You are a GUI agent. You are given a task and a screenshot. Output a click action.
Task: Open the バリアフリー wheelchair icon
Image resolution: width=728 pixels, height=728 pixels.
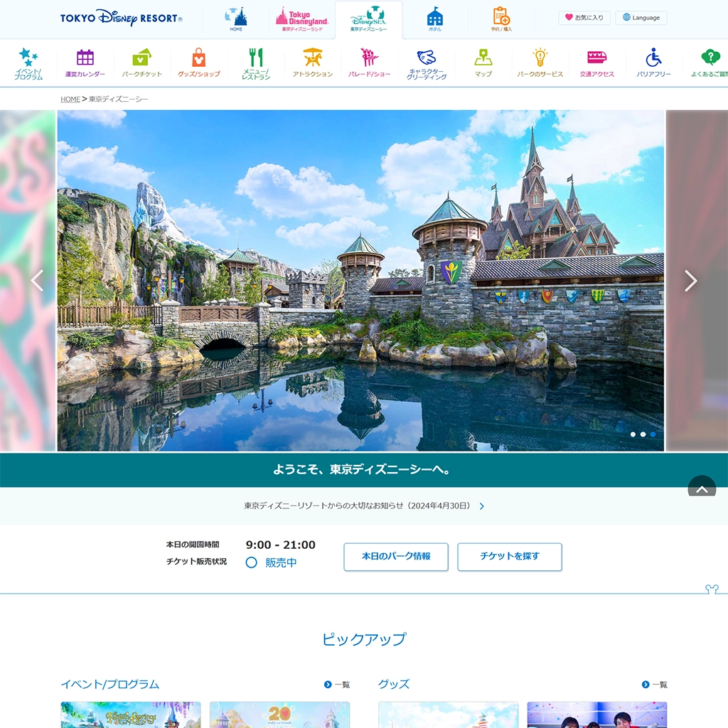click(x=654, y=63)
